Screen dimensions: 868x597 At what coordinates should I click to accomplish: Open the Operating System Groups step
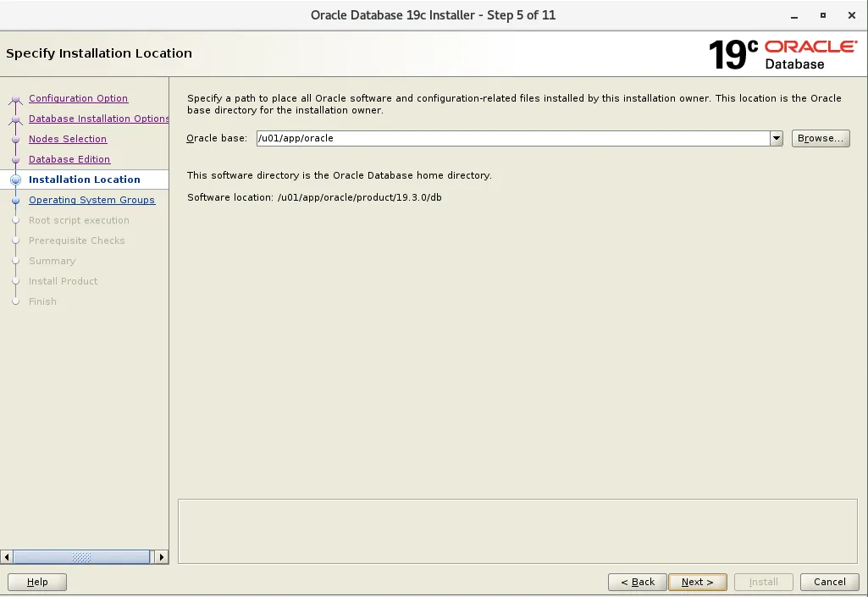[92, 200]
